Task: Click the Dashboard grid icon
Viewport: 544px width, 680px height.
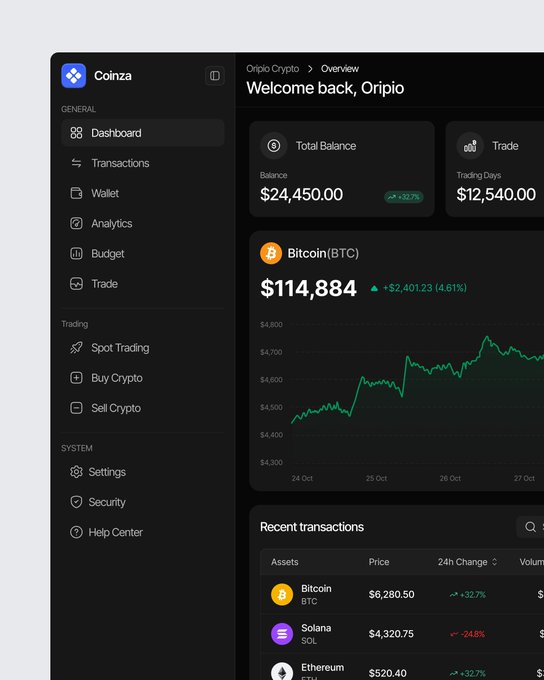Action: pyautogui.click(x=76, y=133)
